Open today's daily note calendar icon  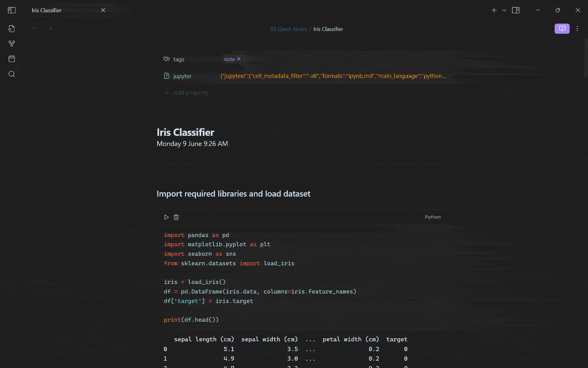point(12,59)
